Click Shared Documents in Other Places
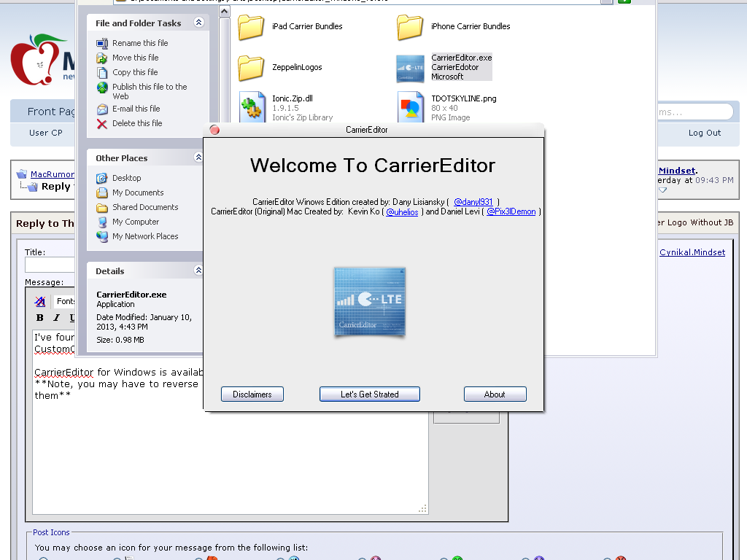Screen dimensions: 747x560 [145, 207]
